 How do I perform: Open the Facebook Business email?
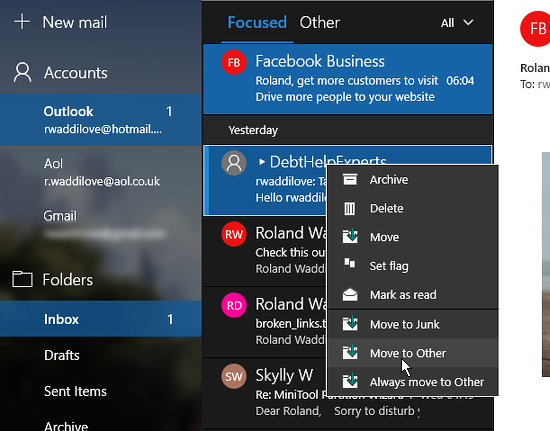tap(348, 79)
